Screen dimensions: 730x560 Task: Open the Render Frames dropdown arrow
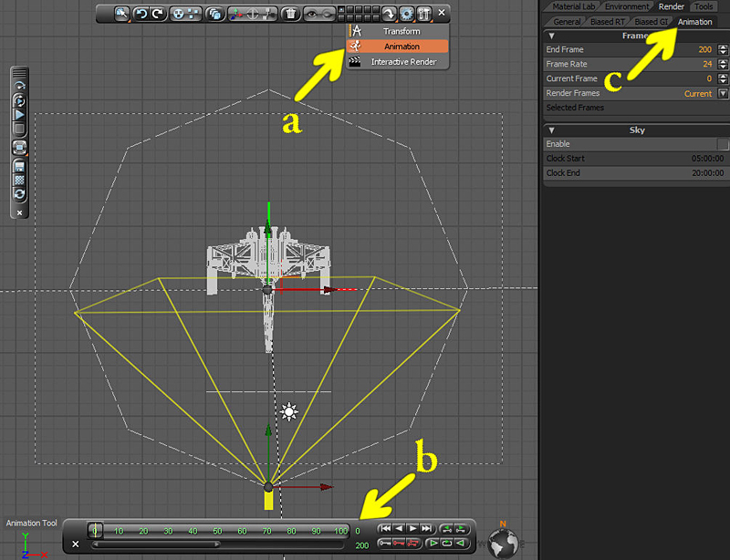[723, 93]
